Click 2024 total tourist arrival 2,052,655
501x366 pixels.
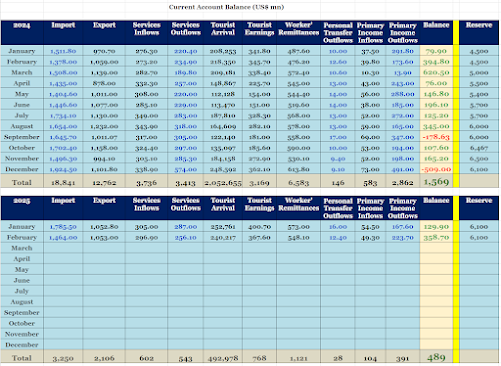(223, 183)
